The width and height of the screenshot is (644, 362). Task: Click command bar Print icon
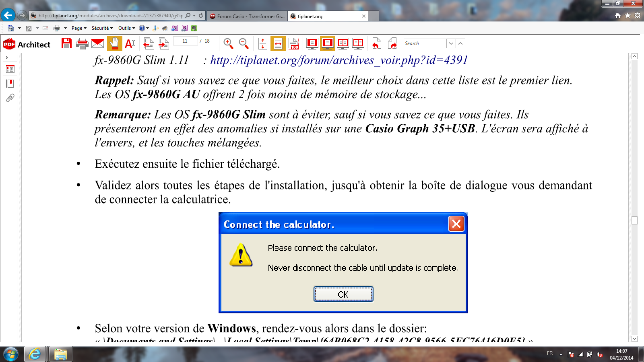[57, 28]
